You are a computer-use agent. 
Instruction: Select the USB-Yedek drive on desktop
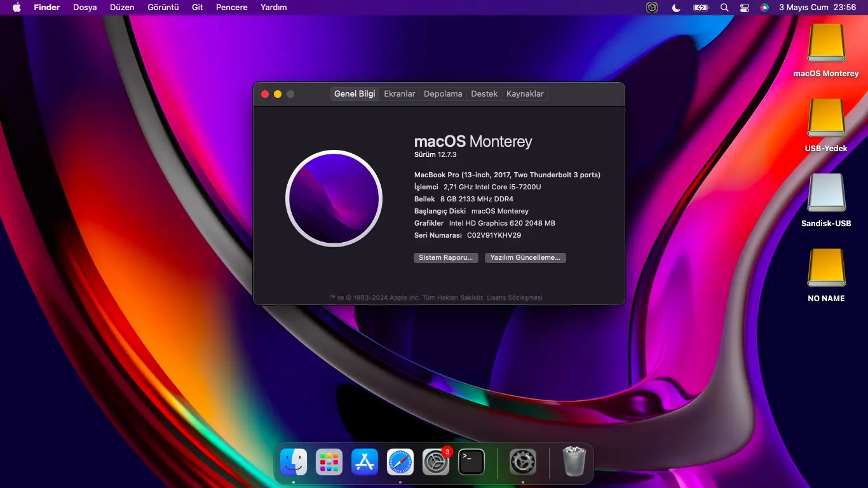[826, 118]
